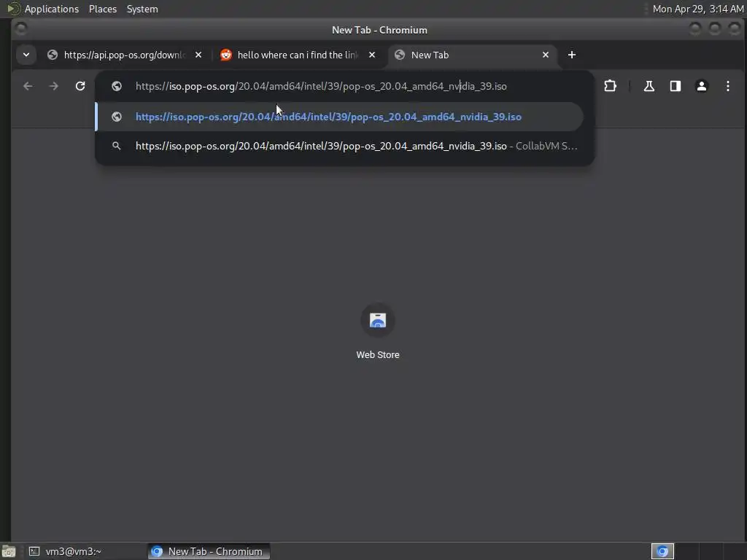The height and width of the screenshot is (560, 747).
Task: Click the magnifier icon of search suggestion
Action: click(117, 146)
